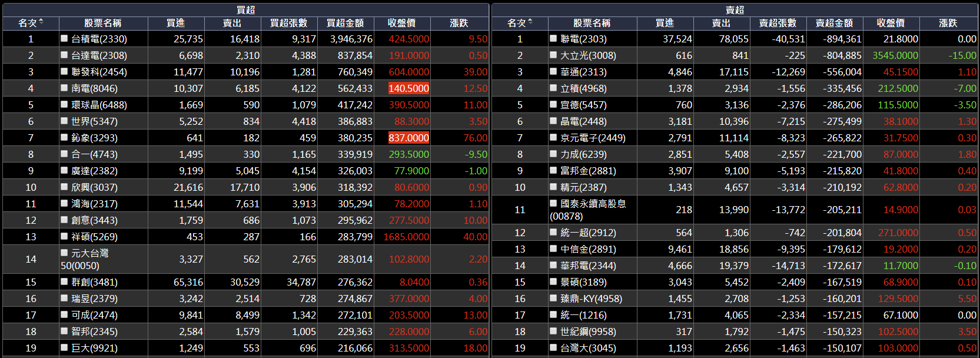
Task: Select closing price 1685.0000
Action: [406, 237]
